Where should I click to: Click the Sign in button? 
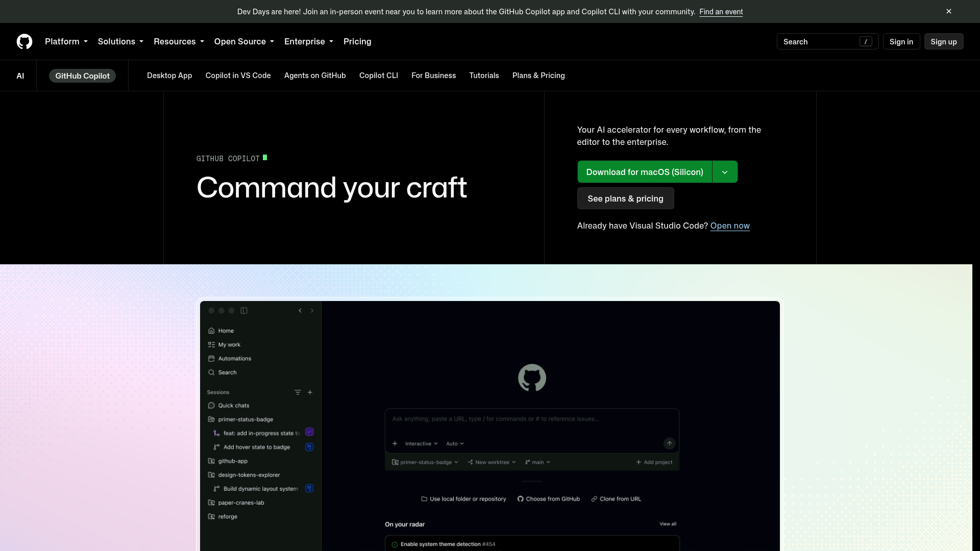901,41
